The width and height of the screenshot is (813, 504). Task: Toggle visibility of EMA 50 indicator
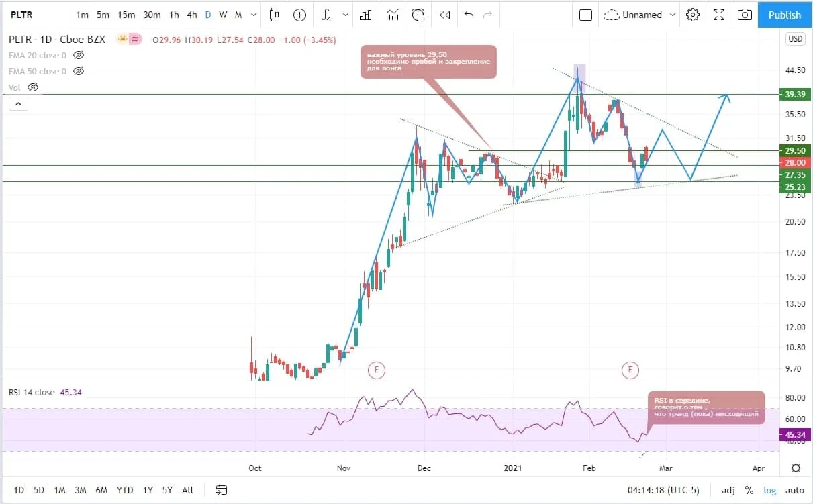pyautogui.click(x=79, y=71)
